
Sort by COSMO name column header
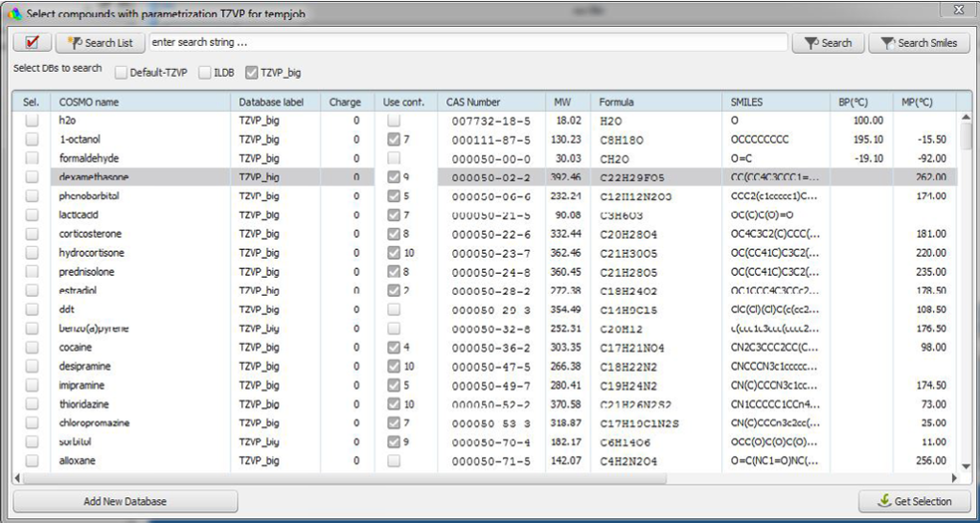click(x=89, y=102)
